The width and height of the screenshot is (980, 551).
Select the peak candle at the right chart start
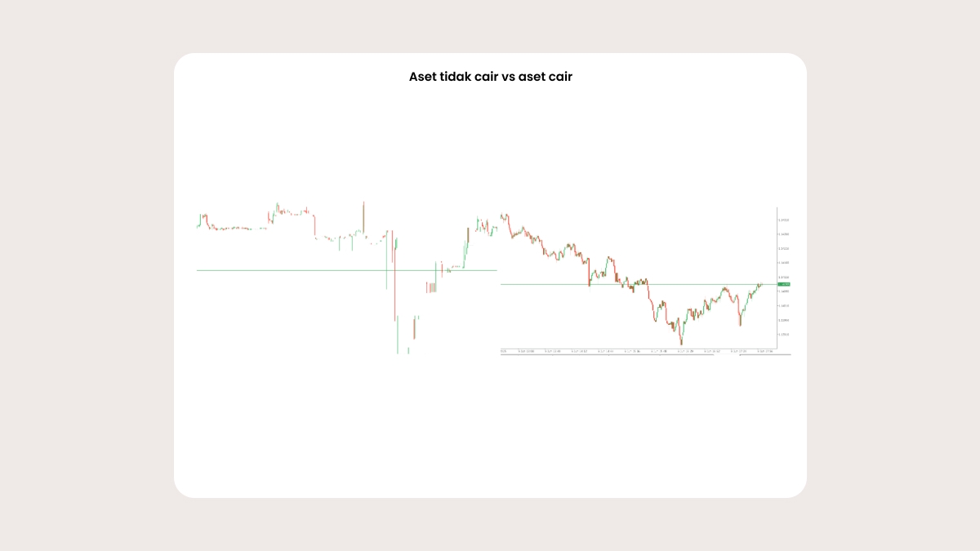(x=508, y=217)
